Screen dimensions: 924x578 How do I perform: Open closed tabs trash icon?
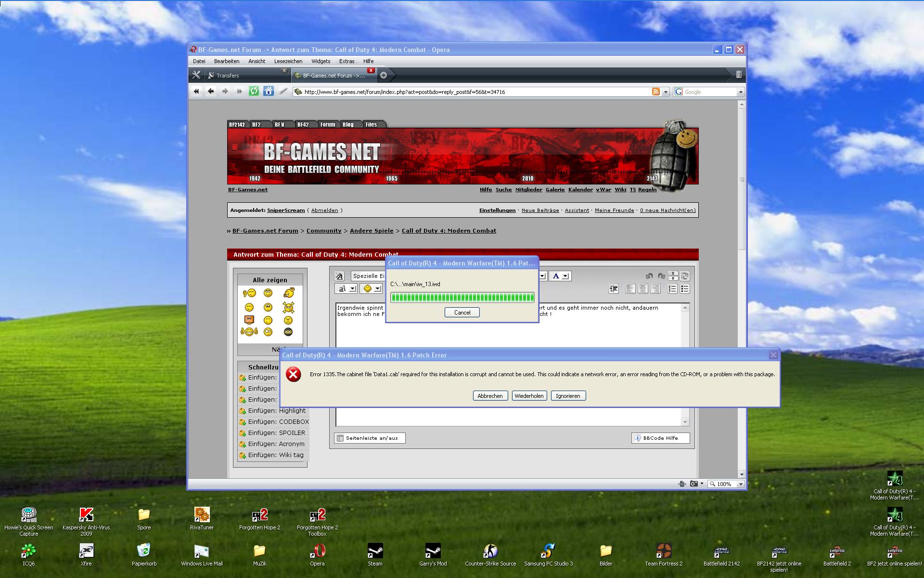click(x=739, y=75)
